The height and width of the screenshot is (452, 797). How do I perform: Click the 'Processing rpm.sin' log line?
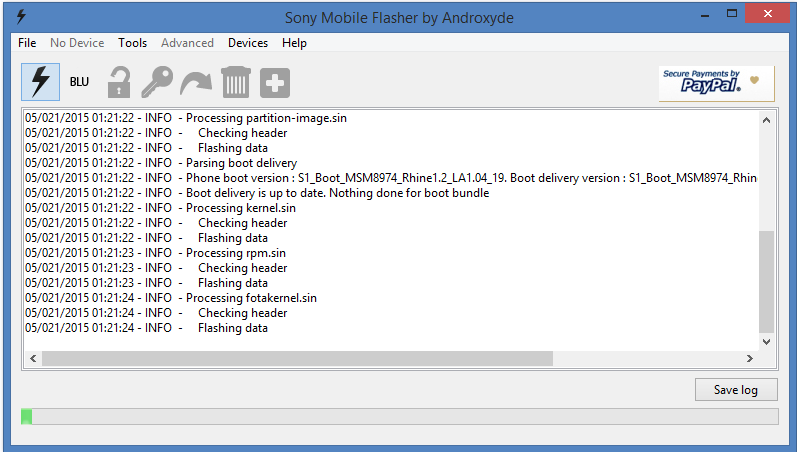tap(155, 253)
